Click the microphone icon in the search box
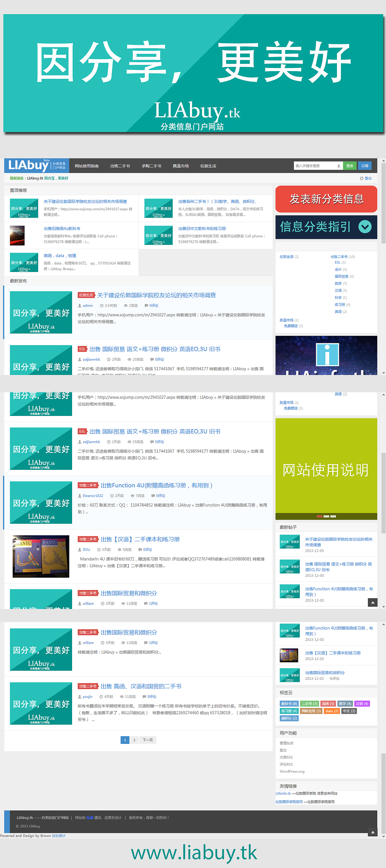 (x=338, y=166)
